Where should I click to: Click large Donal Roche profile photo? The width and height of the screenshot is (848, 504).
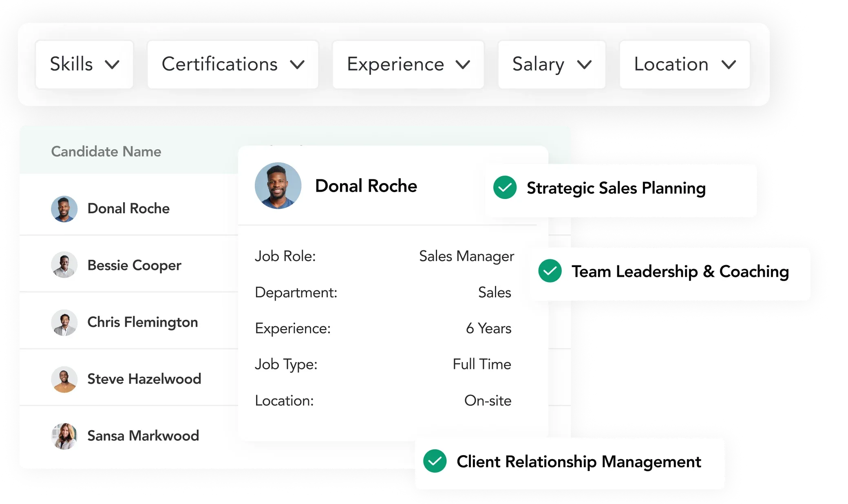278,186
